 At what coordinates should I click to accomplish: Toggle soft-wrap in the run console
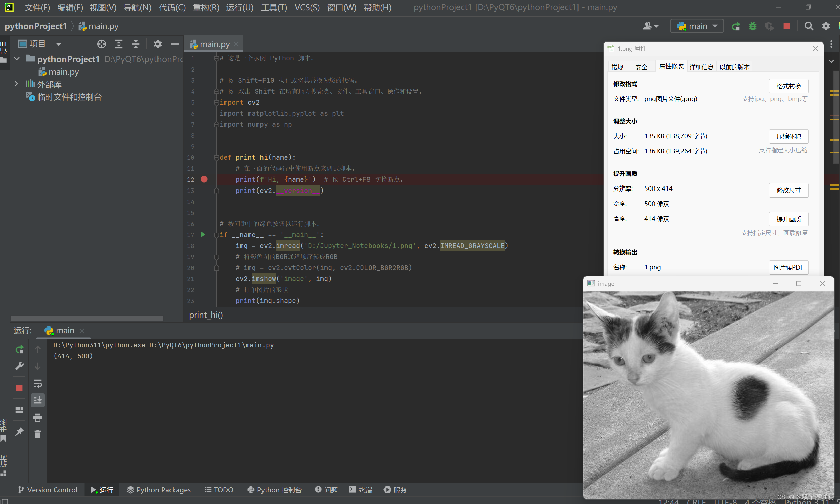pyautogui.click(x=37, y=384)
